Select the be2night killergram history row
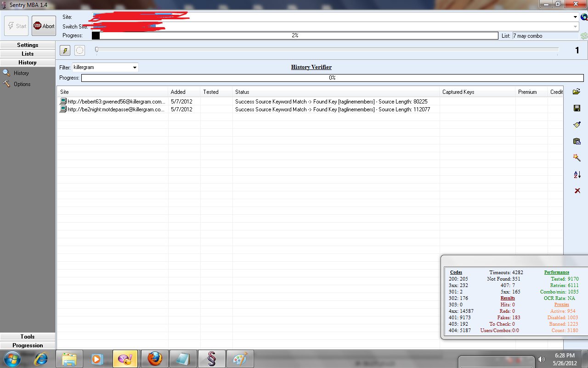Image resolution: width=588 pixels, height=368 pixels. tap(310, 109)
